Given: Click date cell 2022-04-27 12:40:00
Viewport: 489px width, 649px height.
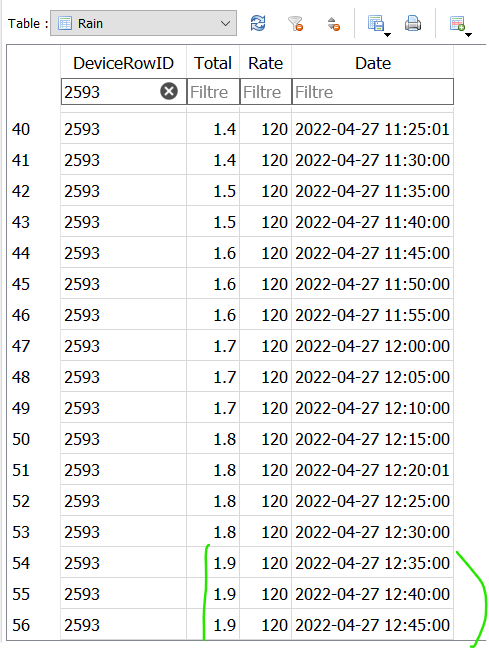Looking at the screenshot, I should [373, 594].
